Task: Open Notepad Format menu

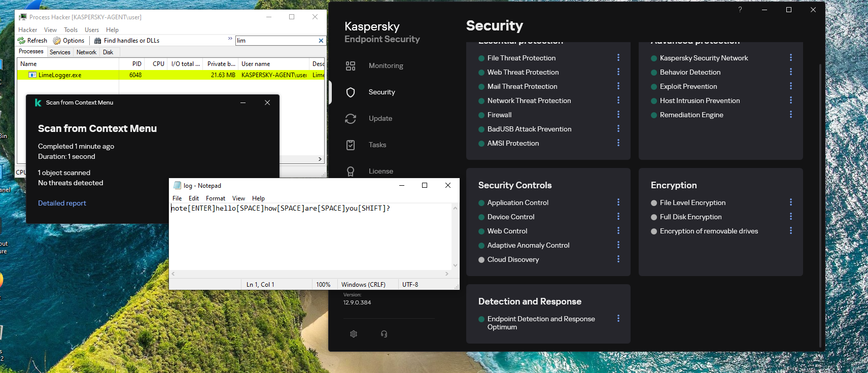Action: point(216,198)
